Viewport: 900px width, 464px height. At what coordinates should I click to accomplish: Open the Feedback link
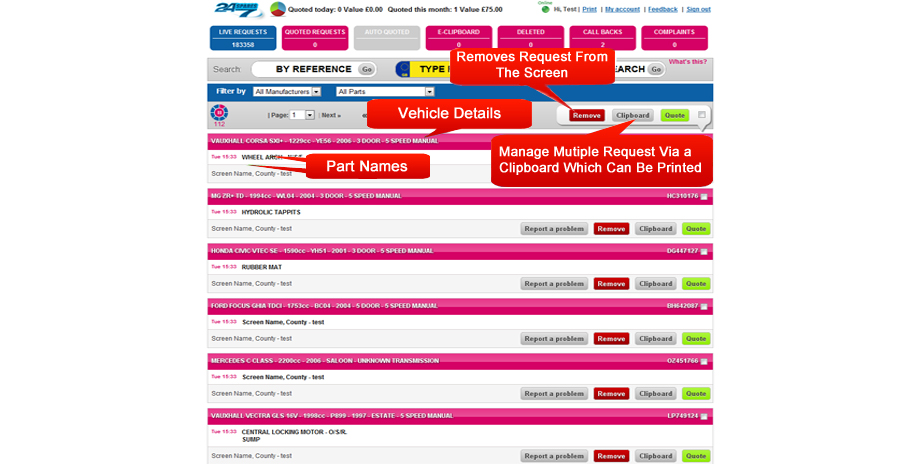coord(663,9)
